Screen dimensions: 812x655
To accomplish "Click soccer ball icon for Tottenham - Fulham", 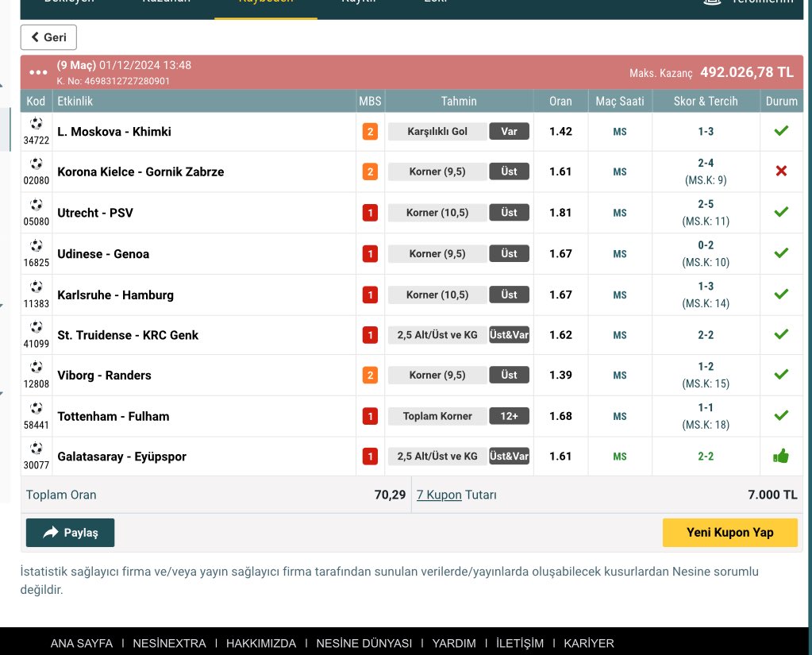I will point(37,408).
